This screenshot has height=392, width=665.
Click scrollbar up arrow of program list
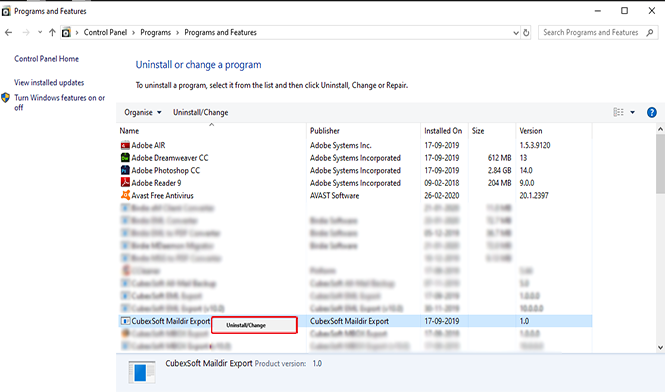point(660,129)
